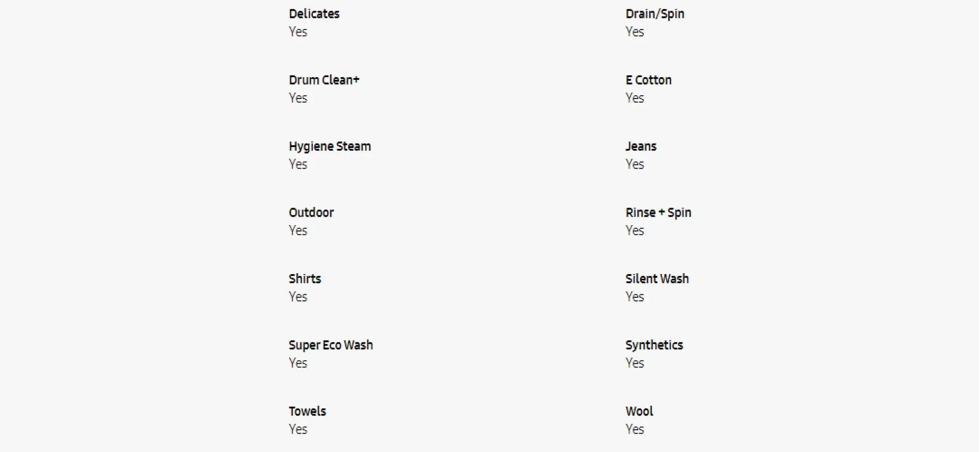Select the Silent Wash heading
Image resolution: width=980 pixels, height=452 pixels.
[x=657, y=279]
